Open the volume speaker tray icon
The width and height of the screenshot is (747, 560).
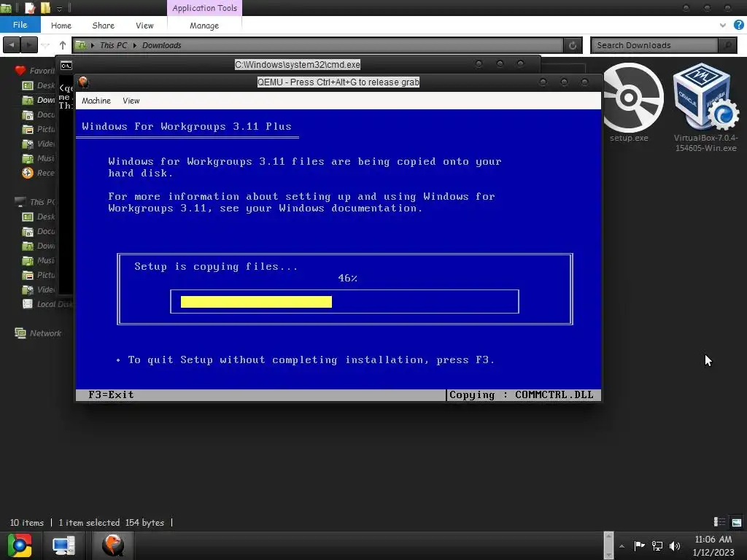click(x=675, y=545)
